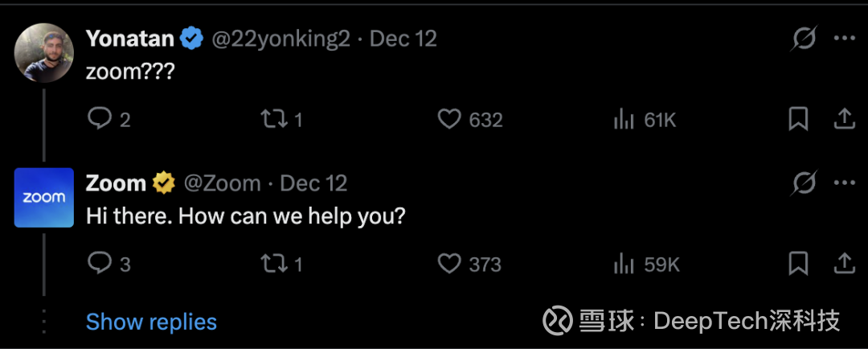Open Yonatan's profile picture
This screenshot has width=868, height=349.
(x=44, y=53)
